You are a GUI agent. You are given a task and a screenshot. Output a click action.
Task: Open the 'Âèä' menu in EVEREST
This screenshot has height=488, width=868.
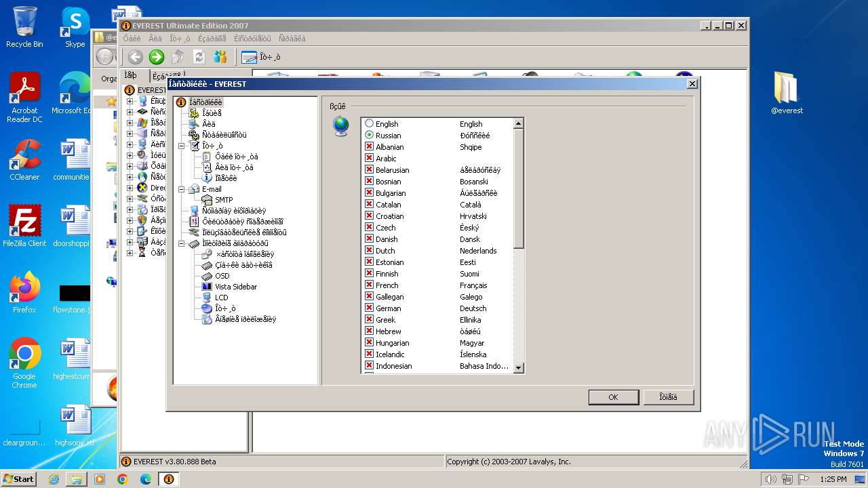155,39
